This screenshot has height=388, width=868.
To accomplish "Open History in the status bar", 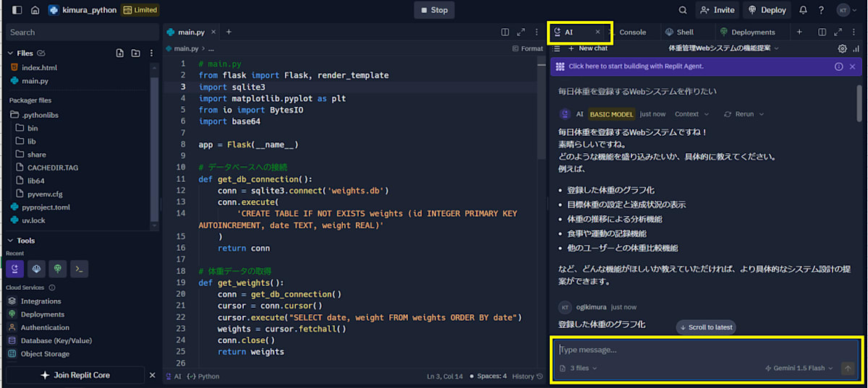I will pos(528,376).
